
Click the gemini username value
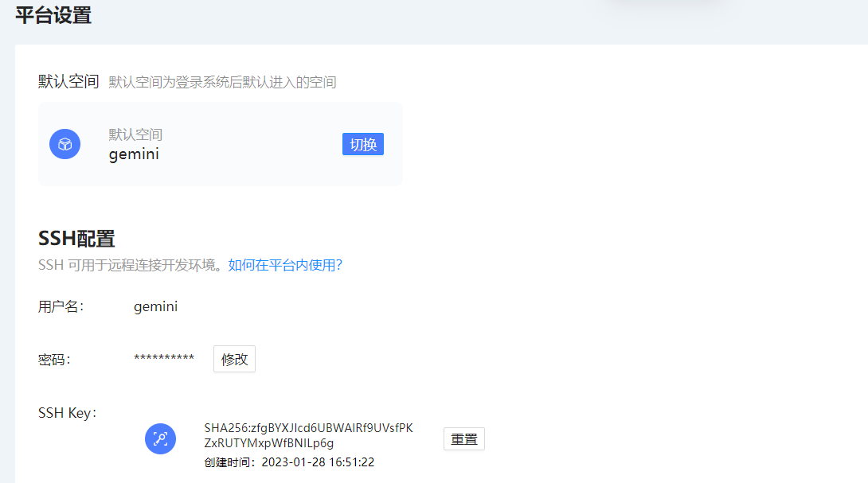coord(155,306)
